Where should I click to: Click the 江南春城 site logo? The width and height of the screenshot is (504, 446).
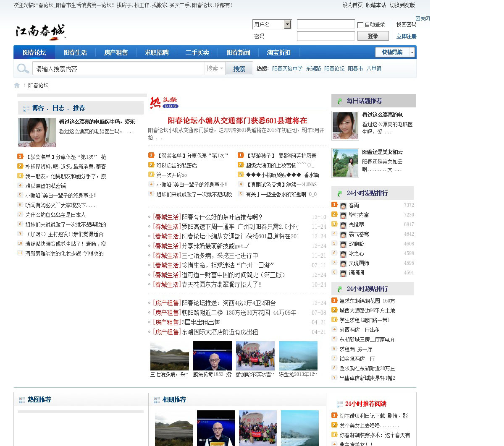click(x=41, y=32)
